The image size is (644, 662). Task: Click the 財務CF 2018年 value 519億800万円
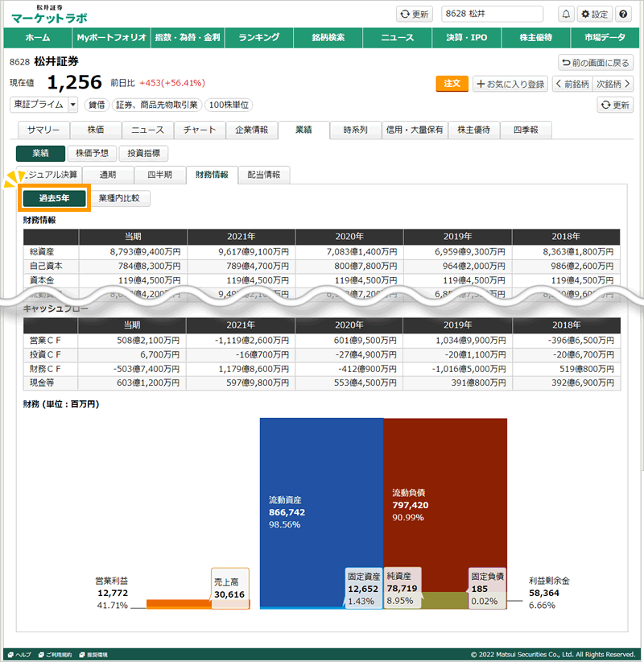pyautogui.click(x=587, y=369)
